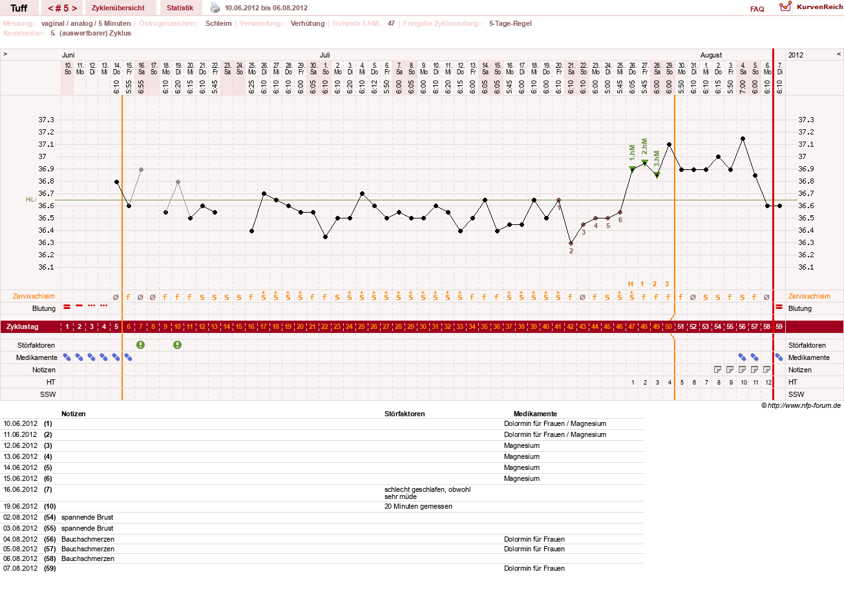
Task: Select cycle day 1 in Zyklustag row
Action: coord(67,326)
